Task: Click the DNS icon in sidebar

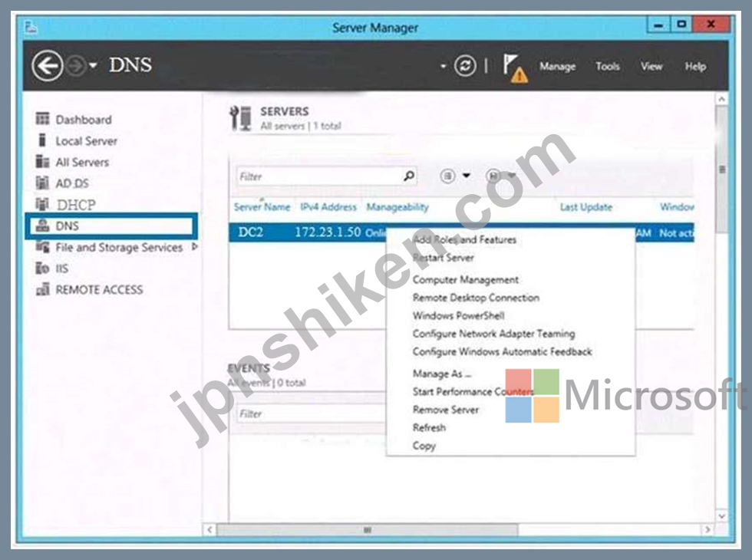Action: pyautogui.click(x=42, y=226)
